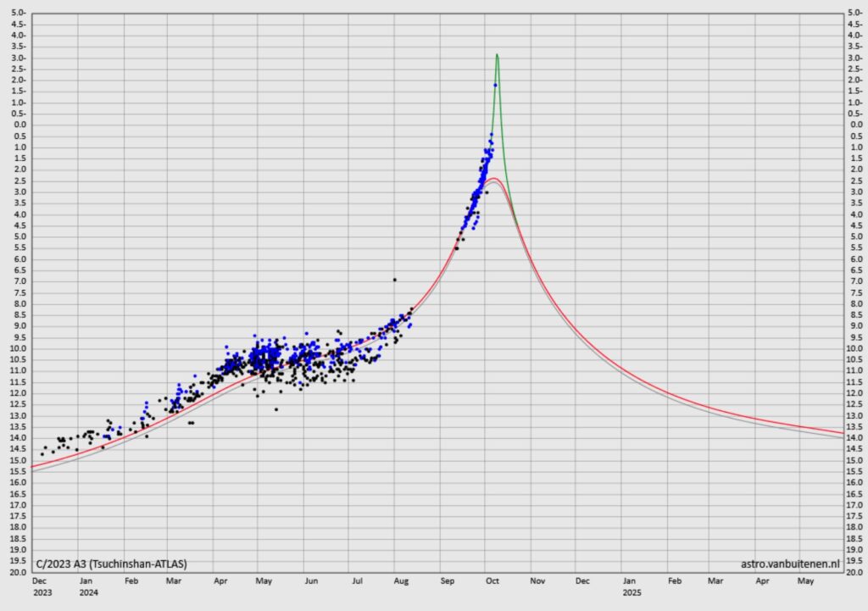868x611 pixels.
Task: Click the 10.0 label on the left axis
Action: (x=19, y=348)
